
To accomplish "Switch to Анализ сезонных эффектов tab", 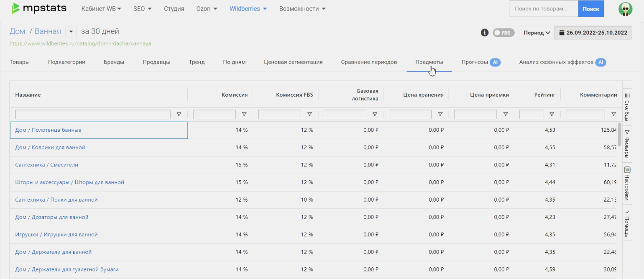I will (562, 62).
